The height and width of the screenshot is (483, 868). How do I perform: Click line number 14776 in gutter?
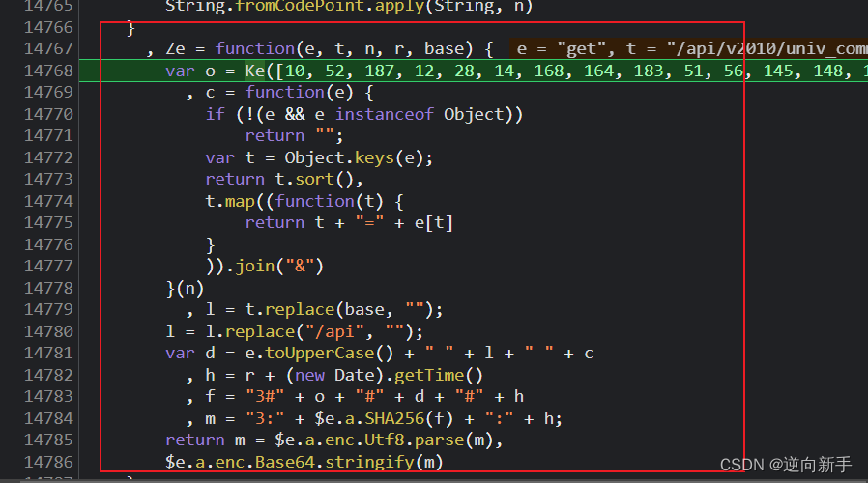[48, 244]
